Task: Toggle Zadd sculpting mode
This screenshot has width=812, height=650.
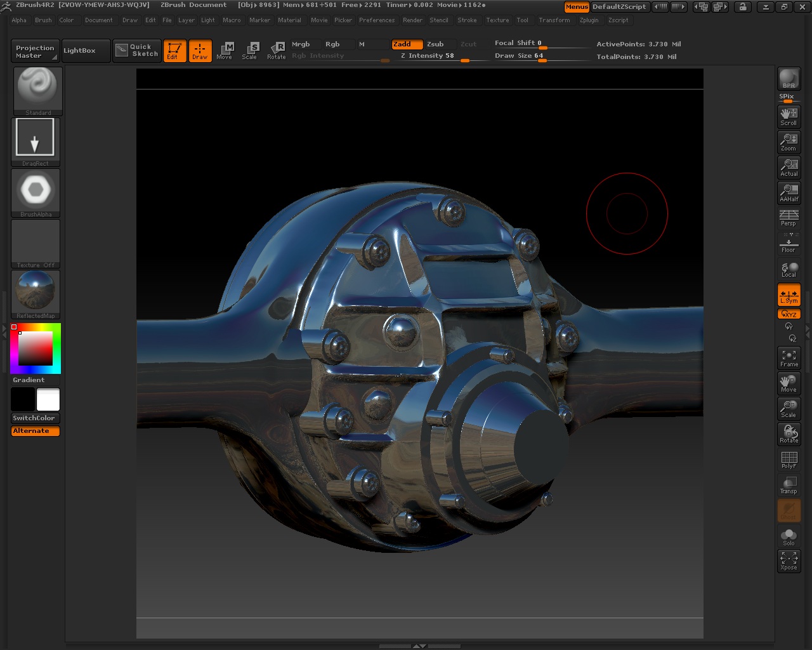Action: click(x=407, y=44)
